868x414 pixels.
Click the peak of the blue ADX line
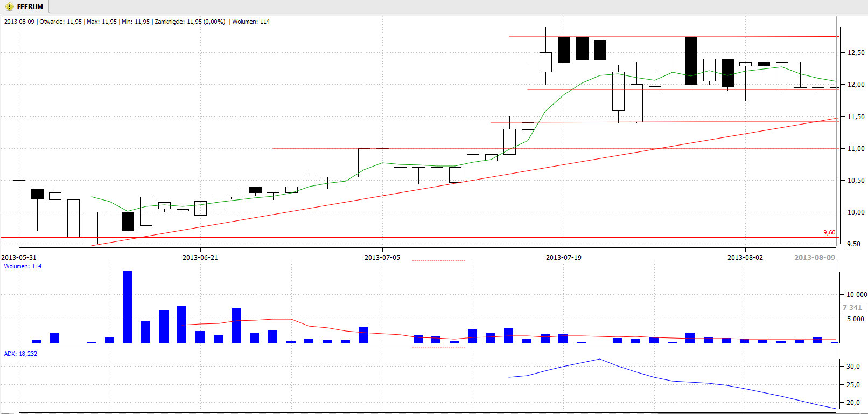pos(599,359)
